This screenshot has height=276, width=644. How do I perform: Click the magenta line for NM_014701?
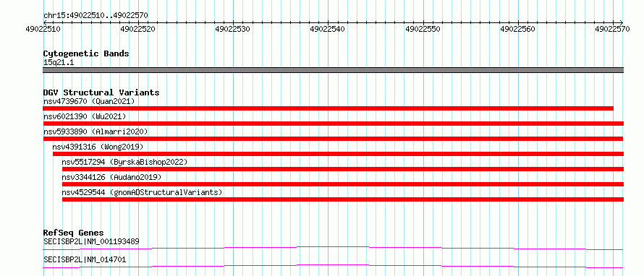333,266
